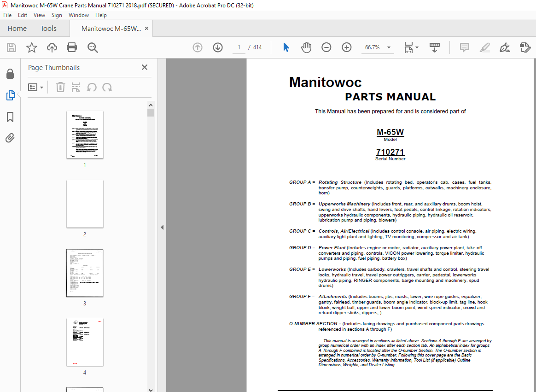536x392 pixels.
Task: Add document to starred bookmarks
Action: click(x=31, y=47)
